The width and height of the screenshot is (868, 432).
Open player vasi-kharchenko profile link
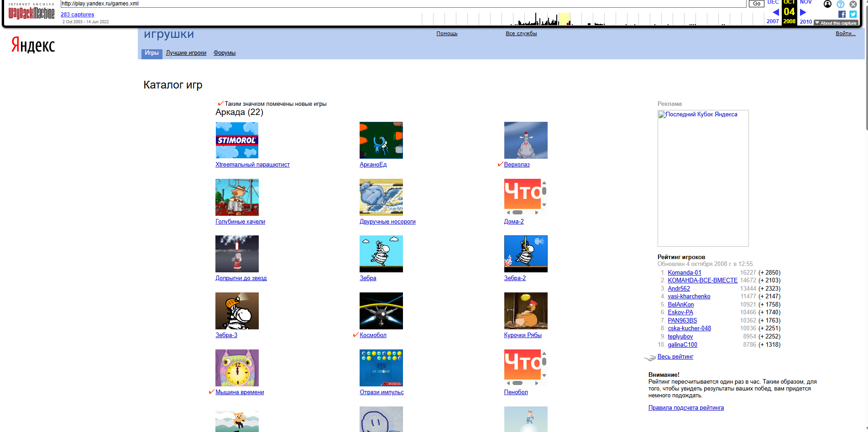click(689, 297)
